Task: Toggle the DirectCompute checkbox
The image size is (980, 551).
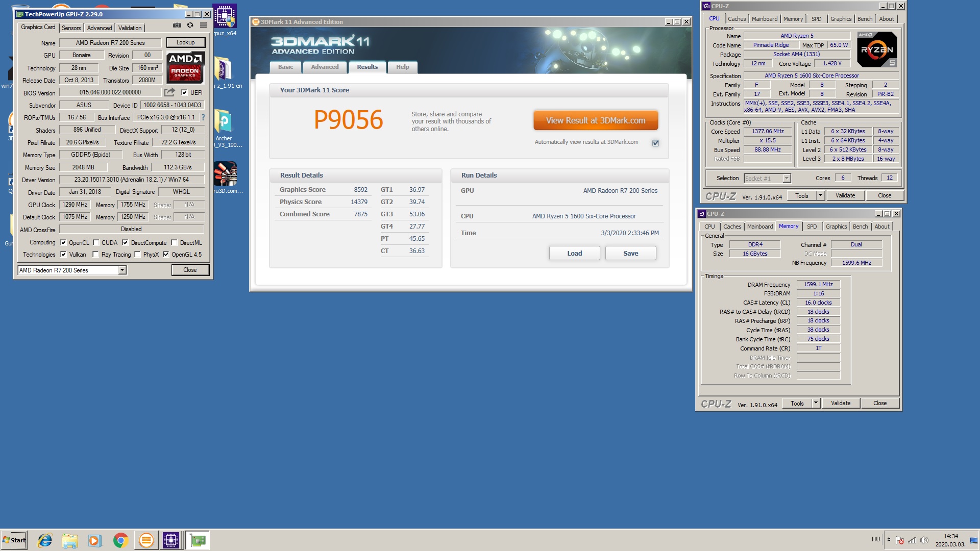Action: [x=125, y=242]
